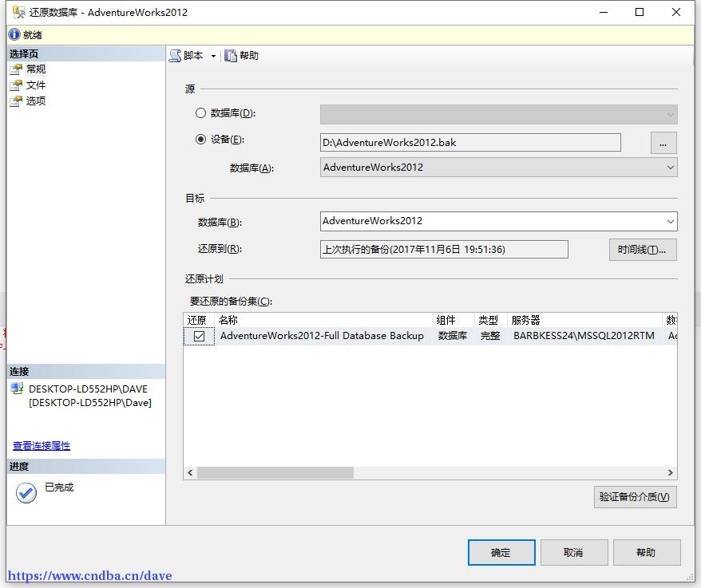Click the bottom 帮助 button
Viewport: 701px width, 588px height.
click(647, 553)
